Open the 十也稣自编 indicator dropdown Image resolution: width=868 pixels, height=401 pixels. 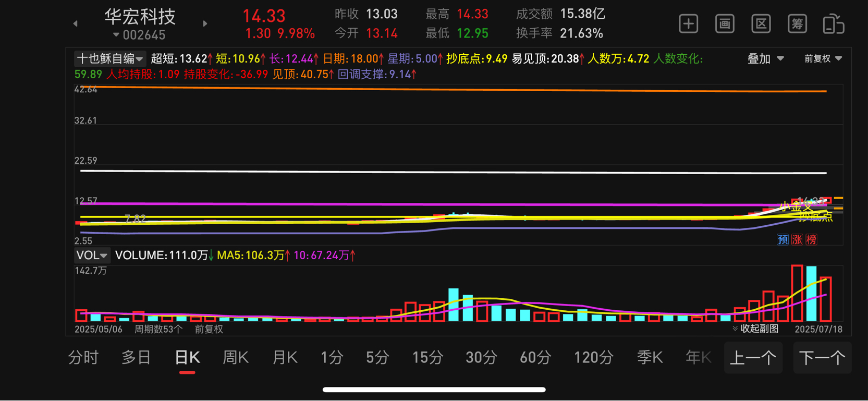109,58
